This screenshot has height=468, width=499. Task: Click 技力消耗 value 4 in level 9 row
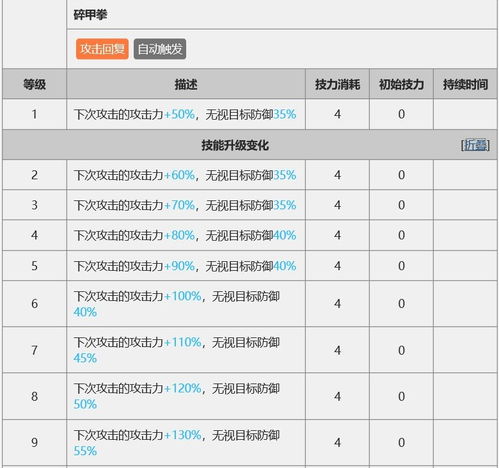(x=337, y=443)
